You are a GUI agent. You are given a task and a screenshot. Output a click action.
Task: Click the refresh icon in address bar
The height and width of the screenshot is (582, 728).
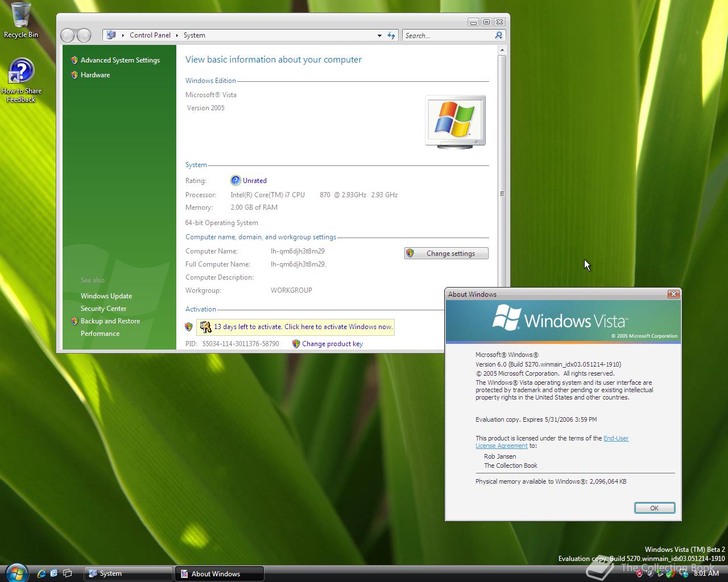coord(391,35)
